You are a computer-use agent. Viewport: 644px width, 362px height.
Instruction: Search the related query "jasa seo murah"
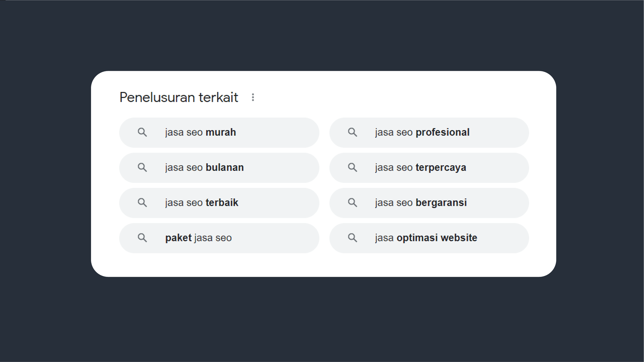click(x=200, y=132)
